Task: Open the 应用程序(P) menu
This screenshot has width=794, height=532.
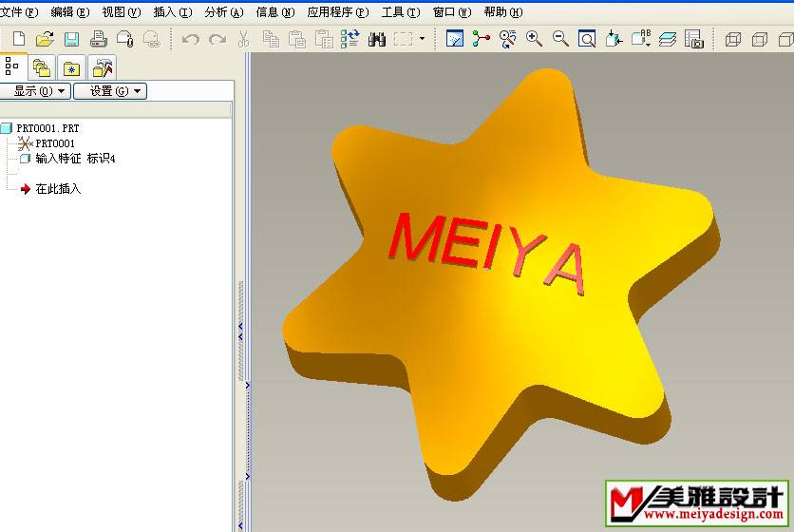Action: pyautogui.click(x=338, y=12)
